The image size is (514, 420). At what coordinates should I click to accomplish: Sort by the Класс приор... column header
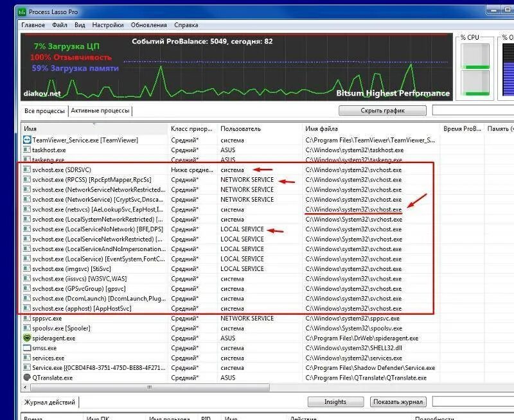coord(192,128)
